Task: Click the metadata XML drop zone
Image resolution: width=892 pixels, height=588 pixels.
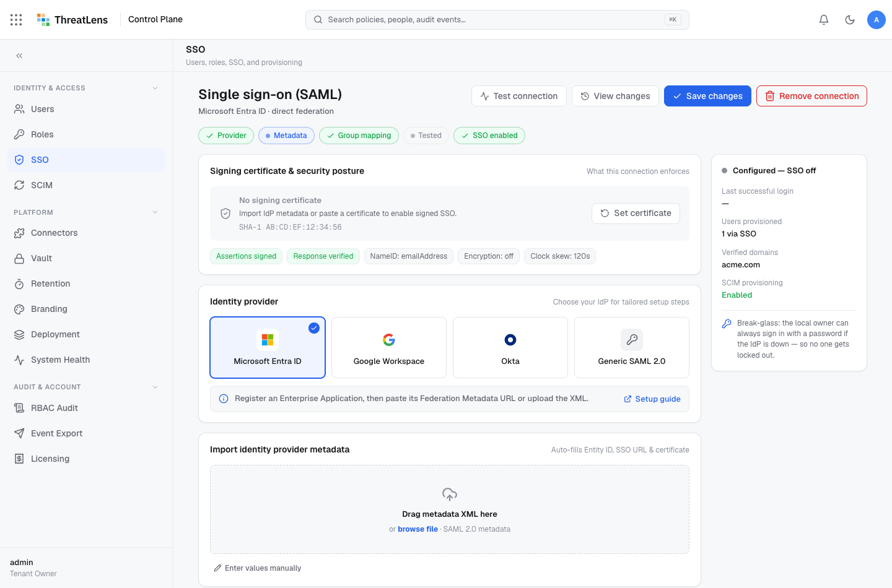Action: click(x=450, y=509)
